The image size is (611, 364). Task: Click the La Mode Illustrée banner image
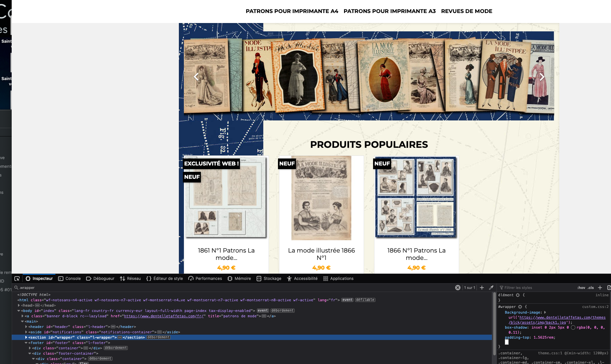pyautogui.click(x=369, y=76)
